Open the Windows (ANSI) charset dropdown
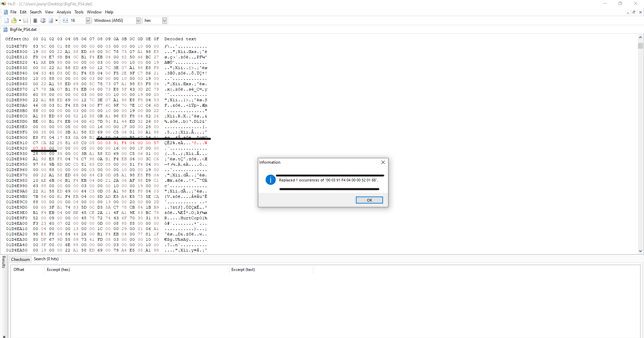Viewport: 644px width, 338px height. 138,20
